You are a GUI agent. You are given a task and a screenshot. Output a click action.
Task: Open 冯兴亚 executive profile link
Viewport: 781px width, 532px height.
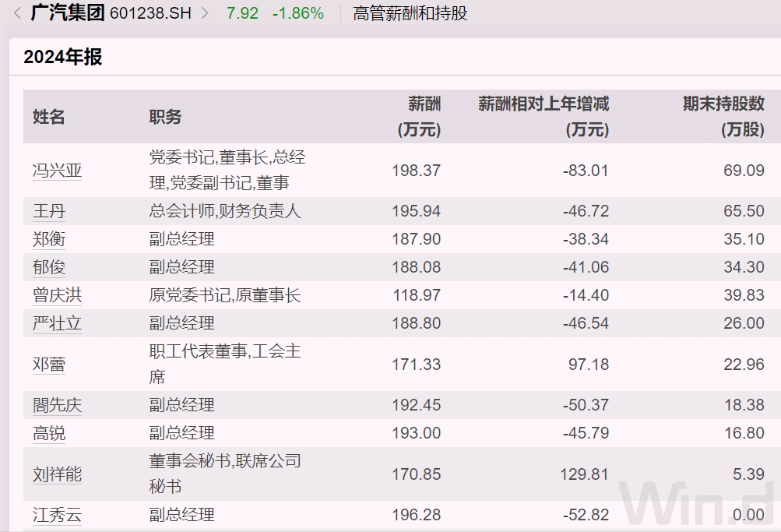57,171
